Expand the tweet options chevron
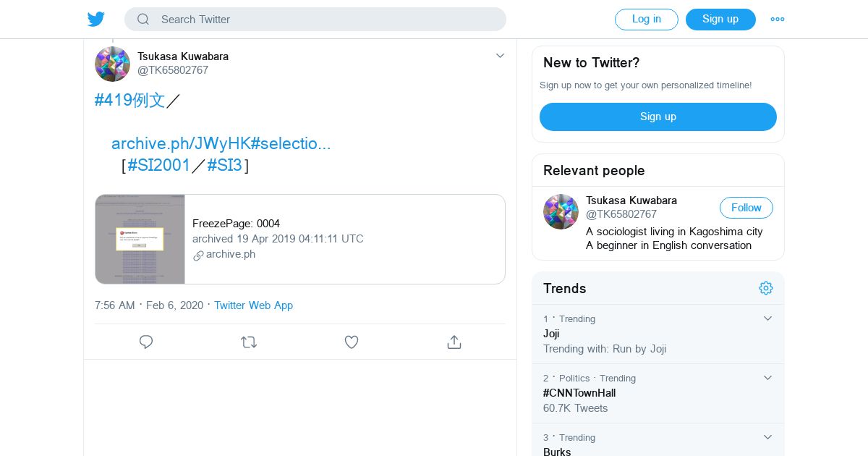Image resolution: width=868 pixels, height=456 pixels. [x=500, y=56]
